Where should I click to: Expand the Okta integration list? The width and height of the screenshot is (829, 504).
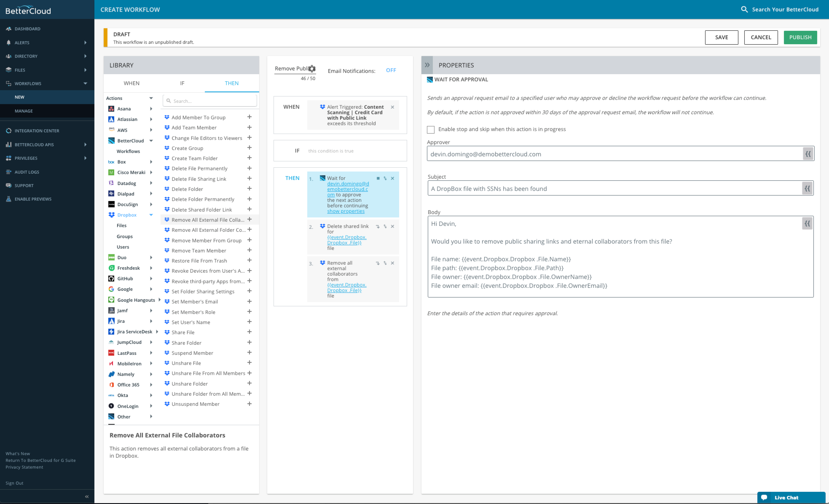click(151, 395)
